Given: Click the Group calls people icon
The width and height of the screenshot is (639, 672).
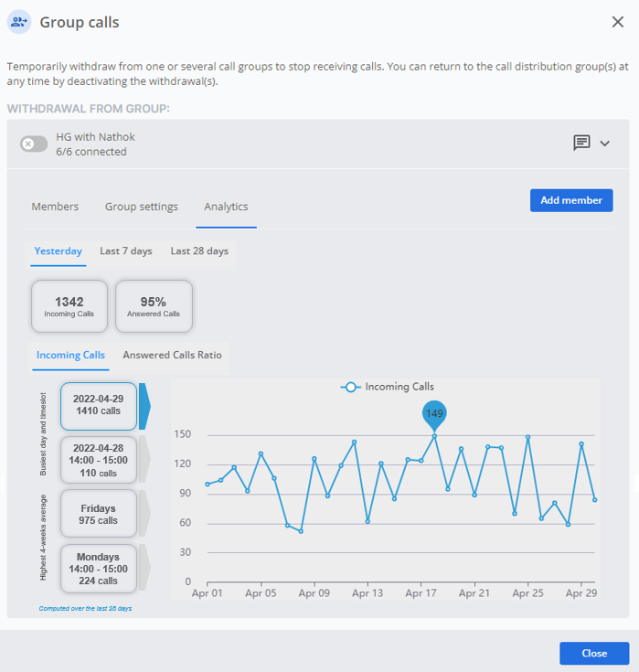Looking at the screenshot, I should (19, 21).
